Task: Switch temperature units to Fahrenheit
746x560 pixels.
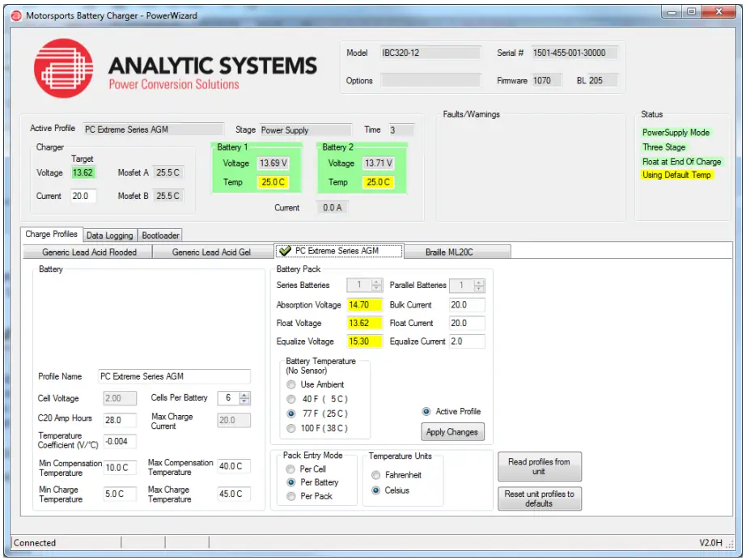Action: (375, 475)
